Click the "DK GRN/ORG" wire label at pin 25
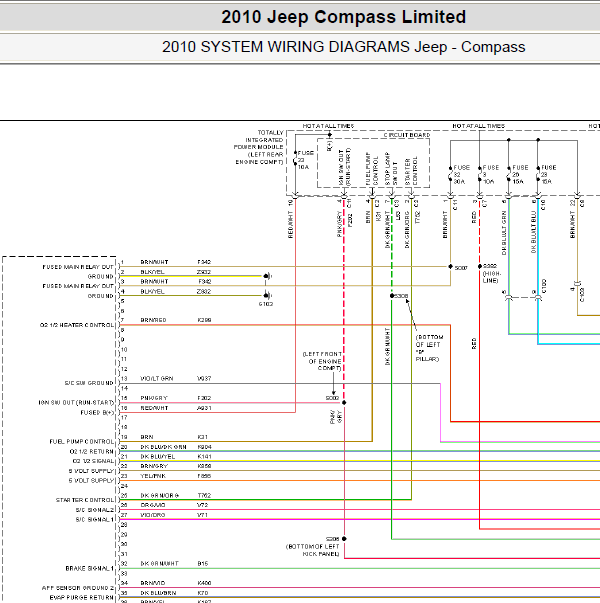 point(159,495)
